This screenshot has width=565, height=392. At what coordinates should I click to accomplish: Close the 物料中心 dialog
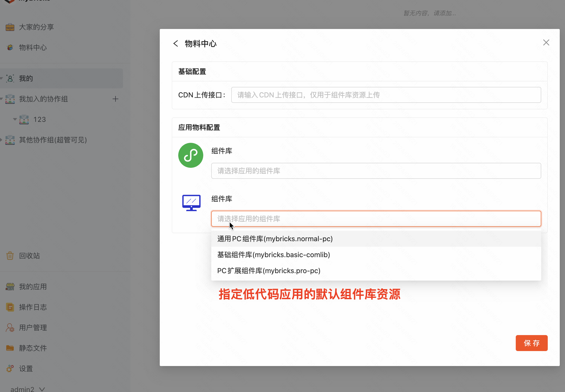pyautogui.click(x=546, y=42)
